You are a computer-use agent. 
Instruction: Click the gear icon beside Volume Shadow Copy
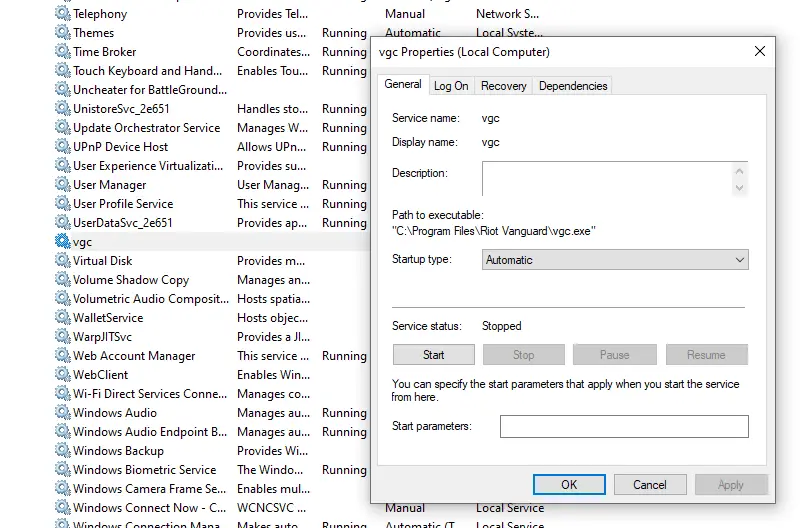[62, 280]
